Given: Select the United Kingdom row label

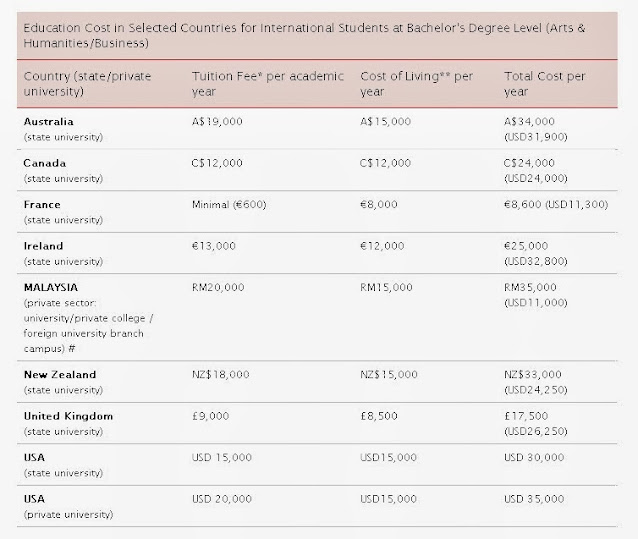Looking at the screenshot, I should click(68, 414).
